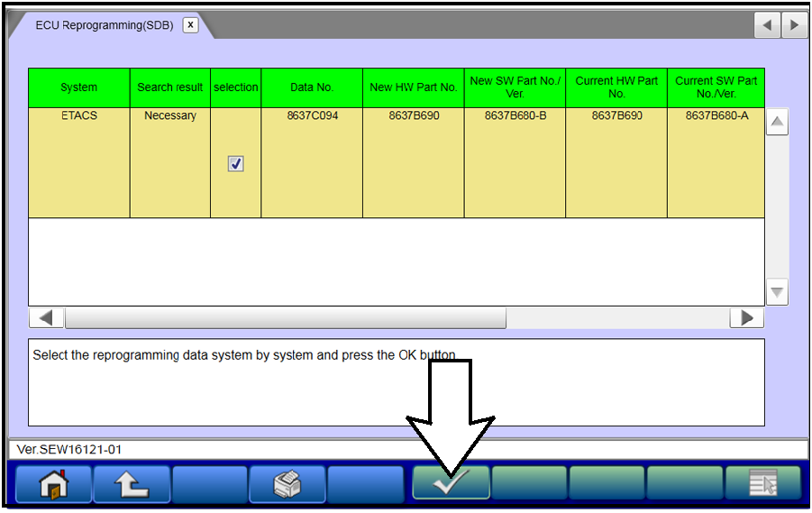The width and height of the screenshot is (812, 513).
Task: Click the Data No. column header
Action: [312, 87]
